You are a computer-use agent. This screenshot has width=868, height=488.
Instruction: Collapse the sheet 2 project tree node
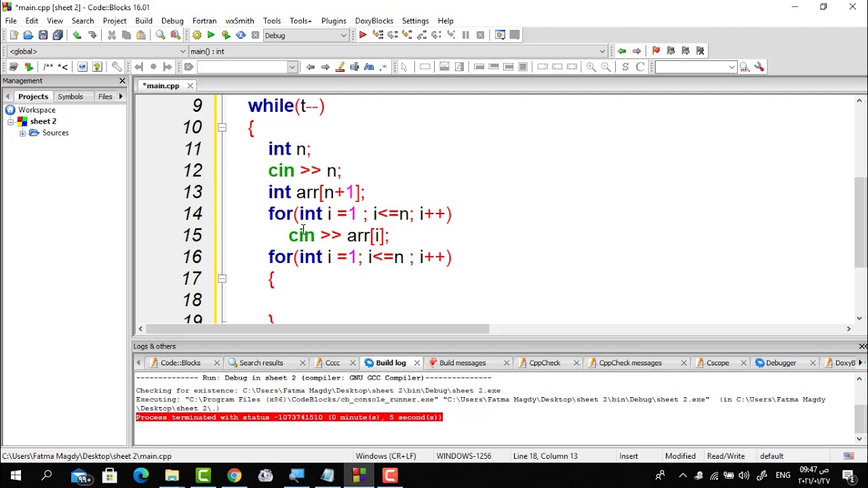(11, 121)
